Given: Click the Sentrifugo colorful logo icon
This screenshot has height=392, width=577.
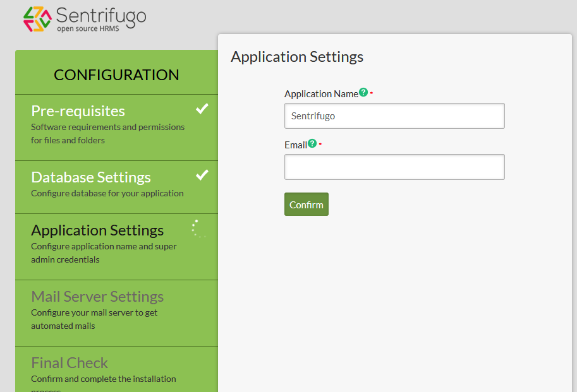Looking at the screenshot, I should click(x=37, y=19).
